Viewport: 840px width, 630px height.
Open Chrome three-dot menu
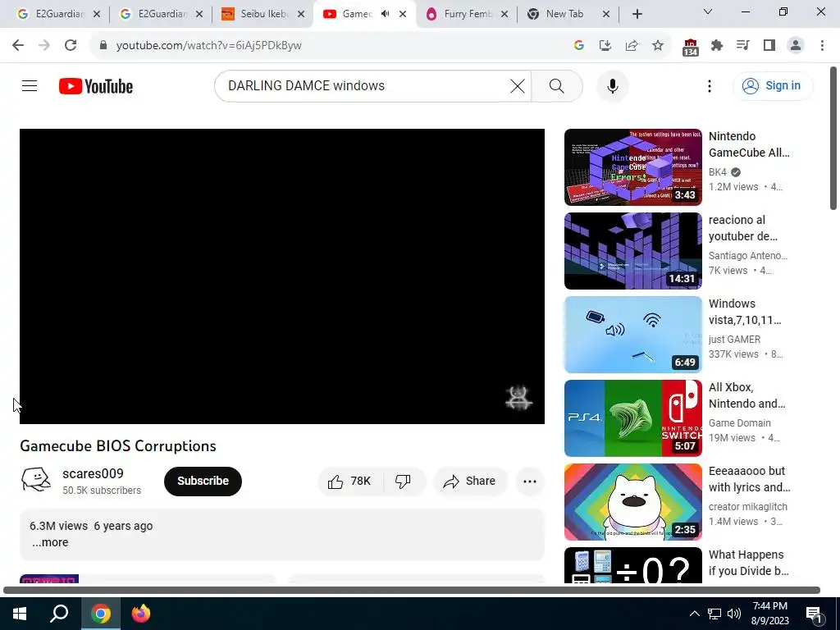822,45
